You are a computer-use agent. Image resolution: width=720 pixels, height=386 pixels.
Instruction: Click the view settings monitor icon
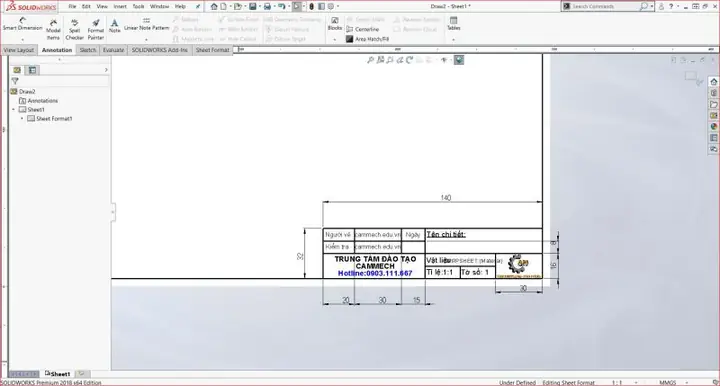(459, 60)
